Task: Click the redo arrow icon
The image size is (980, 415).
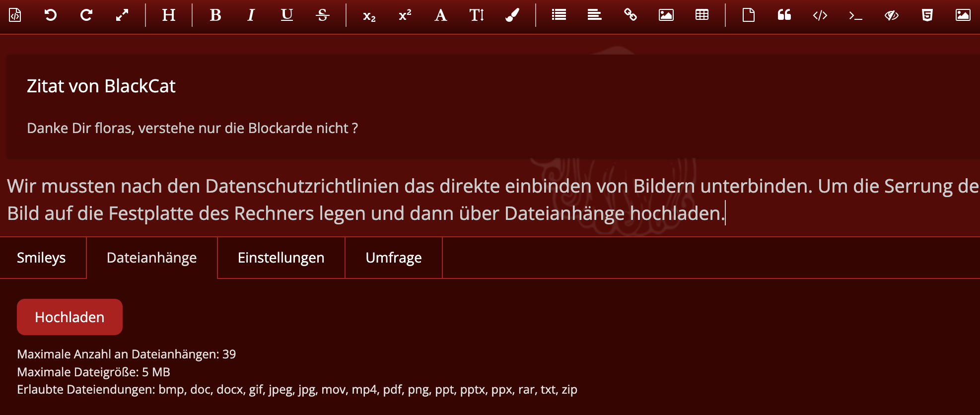Action: [x=86, y=15]
